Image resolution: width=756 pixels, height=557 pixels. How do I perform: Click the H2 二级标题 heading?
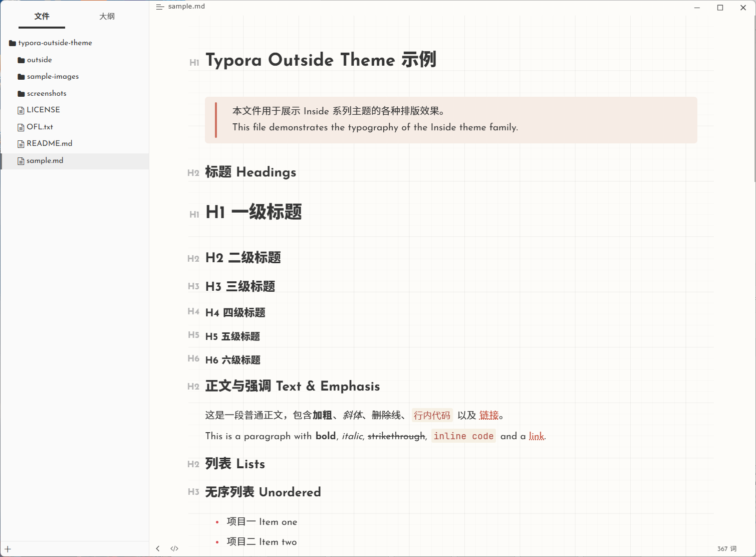[243, 258]
